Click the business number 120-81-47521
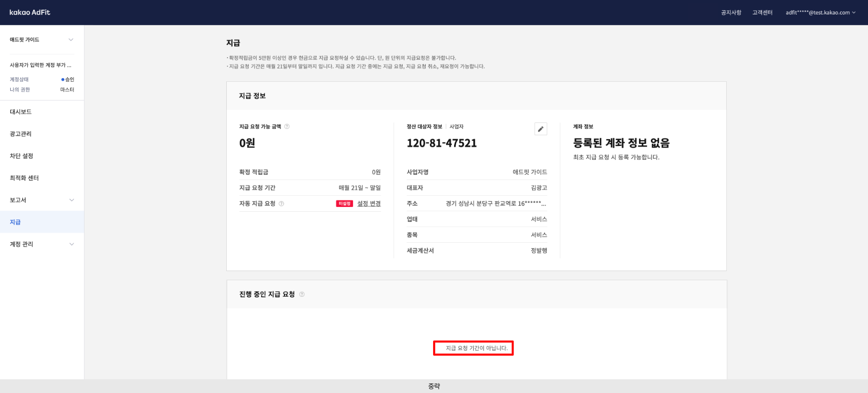 pos(442,143)
